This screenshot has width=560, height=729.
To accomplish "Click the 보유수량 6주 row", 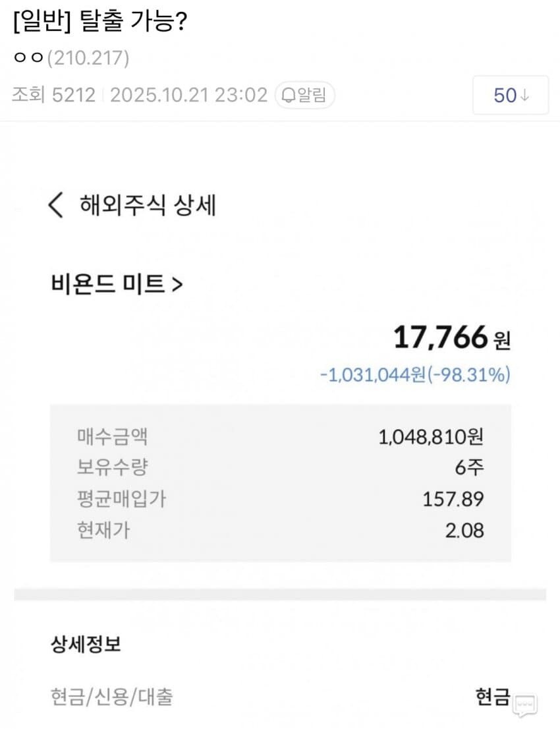I will pyautogui.click(x=280, y=467).
